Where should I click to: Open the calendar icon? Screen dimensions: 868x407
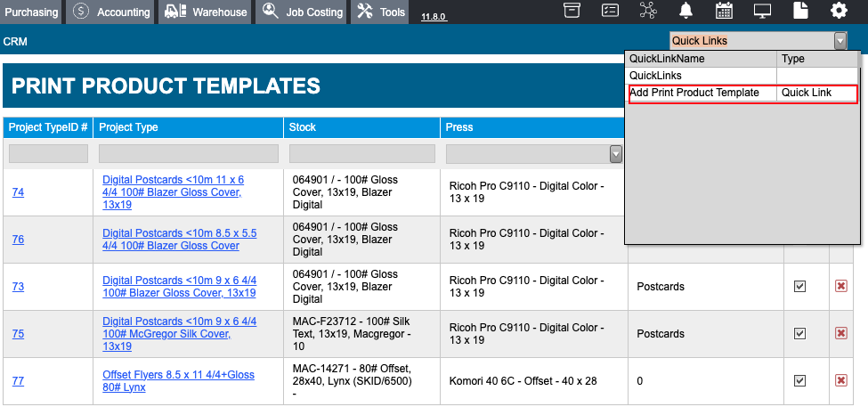point(724,11)
